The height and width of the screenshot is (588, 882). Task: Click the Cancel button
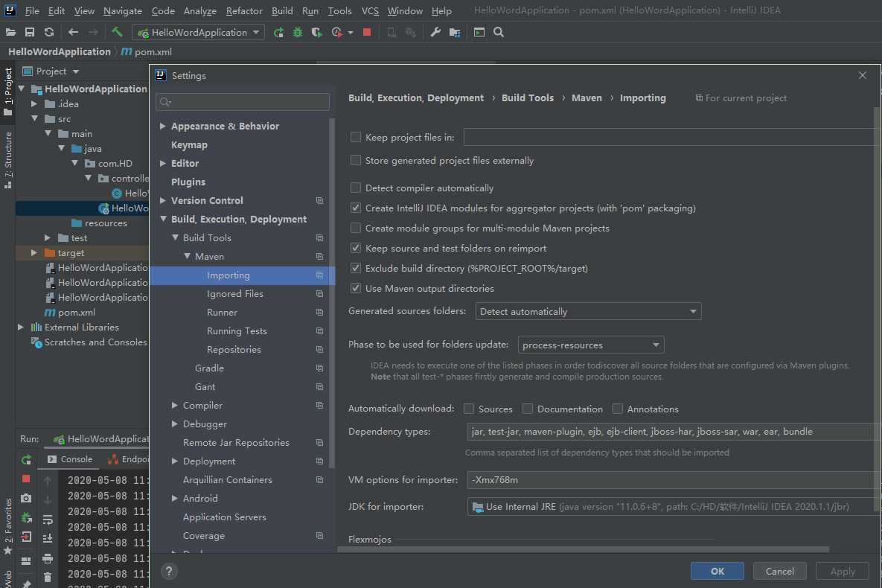(x=779, y=571)
